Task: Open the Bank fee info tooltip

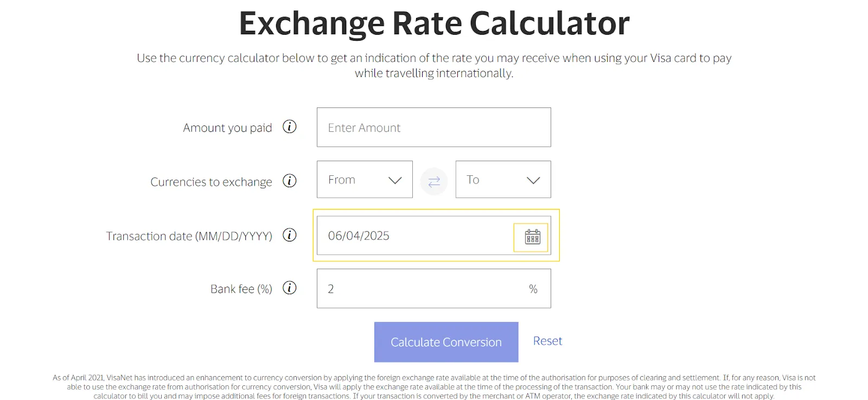Action: tap(290, 288)
